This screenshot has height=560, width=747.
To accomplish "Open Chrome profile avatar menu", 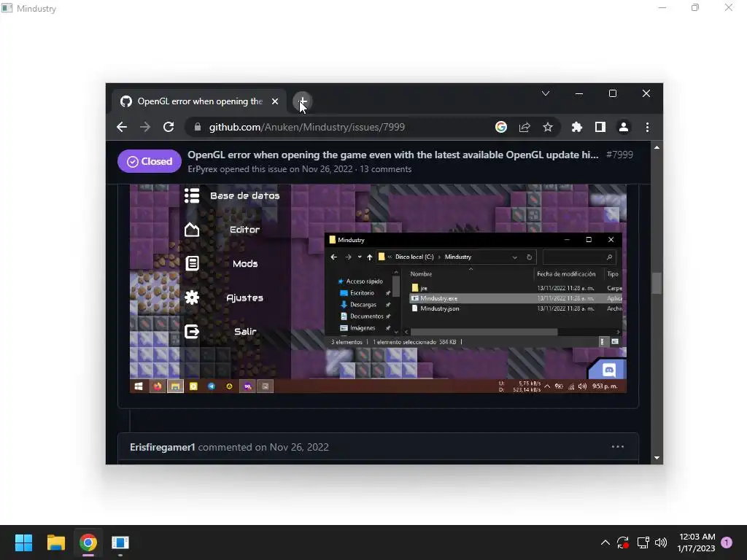I will point(624,127).
